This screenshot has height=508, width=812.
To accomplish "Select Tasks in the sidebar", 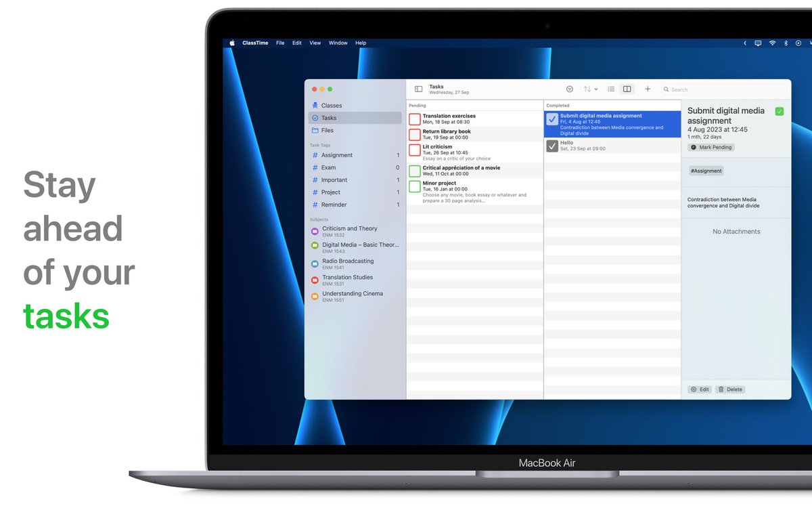I will click(355, 118).
